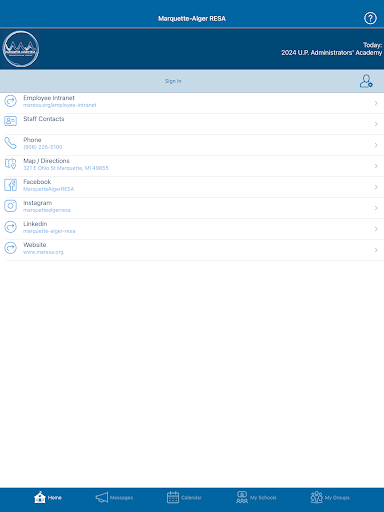Tap the Marquette-Alger RESA title
The width and height of the screenshot is (384, 512).
pyautogui.click(x=192, y=19)
